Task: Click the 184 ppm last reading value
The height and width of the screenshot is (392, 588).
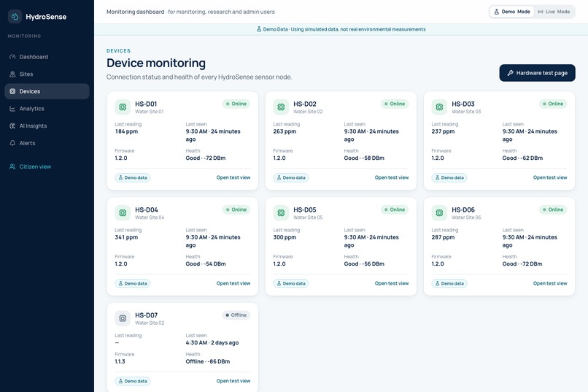Action: (x=126, y=131)
